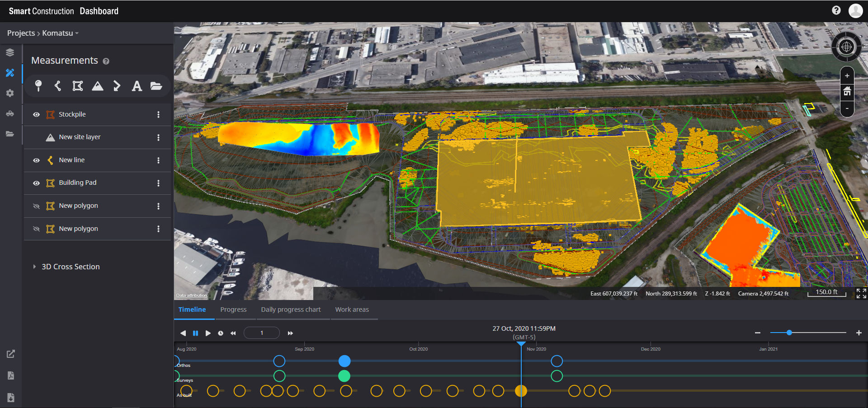Open the options menu for Building Pad
This screenshot has height=408, width=868.
(x=158, y=183)
